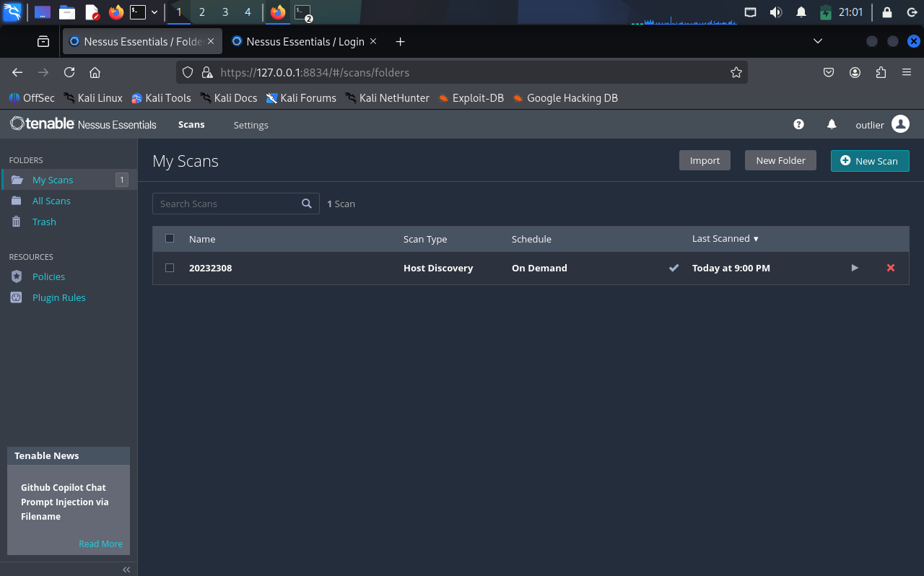Open the Scans top menu
This screenshot has height=576, width=924.
click(191, 125)
